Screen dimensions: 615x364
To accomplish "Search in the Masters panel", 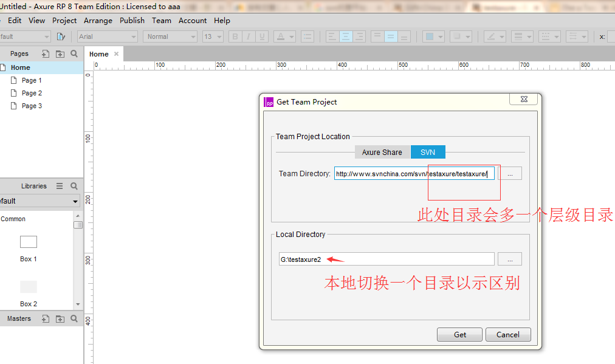I will click(74, 318).
